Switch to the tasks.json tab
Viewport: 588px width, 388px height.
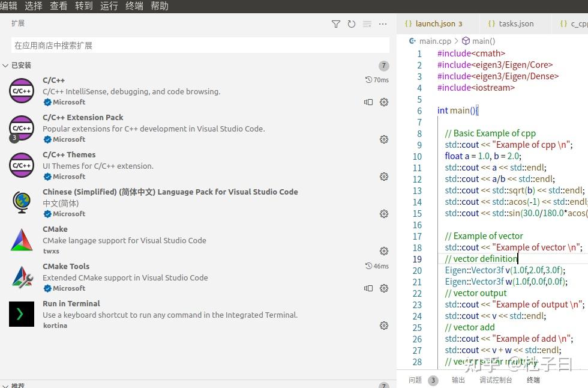click(515, 23)
